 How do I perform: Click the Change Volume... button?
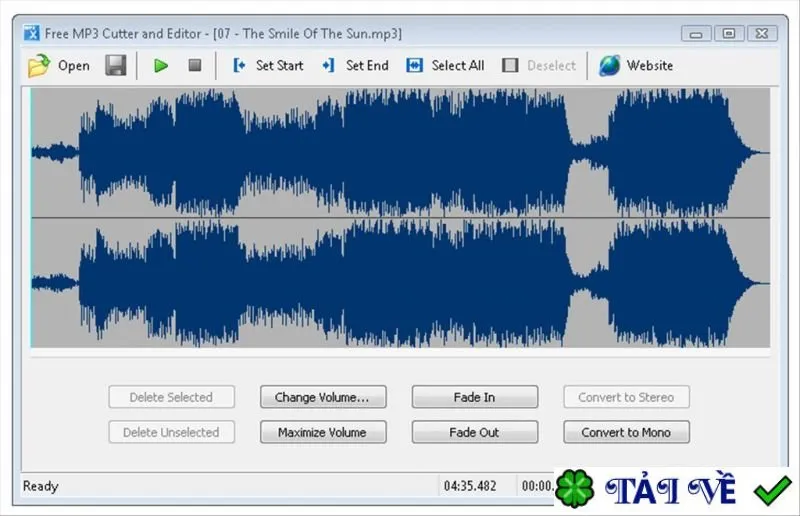click(323, 397)
